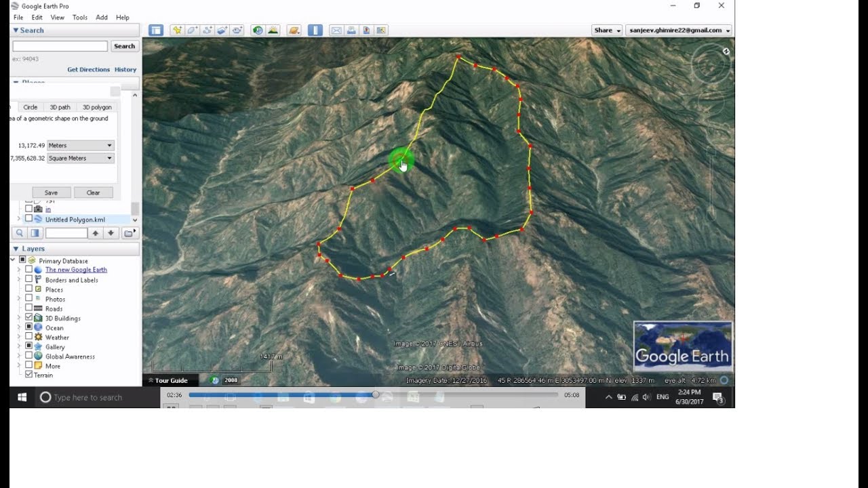The height and width of the screenshot is (488, 868).
Task: Toggle the Ocean layer checkbox
Action: tap(28, 327)
